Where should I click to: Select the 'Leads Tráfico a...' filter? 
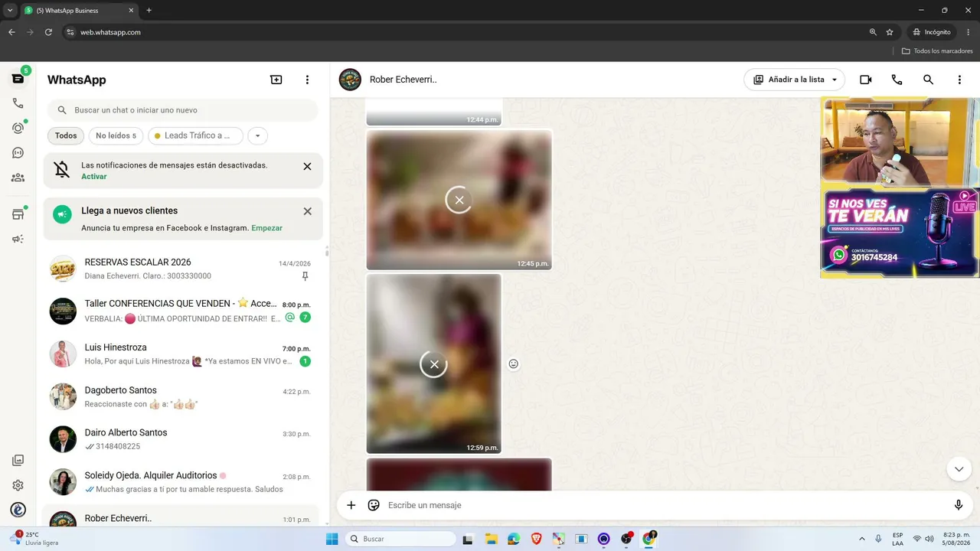coord(195,135)
